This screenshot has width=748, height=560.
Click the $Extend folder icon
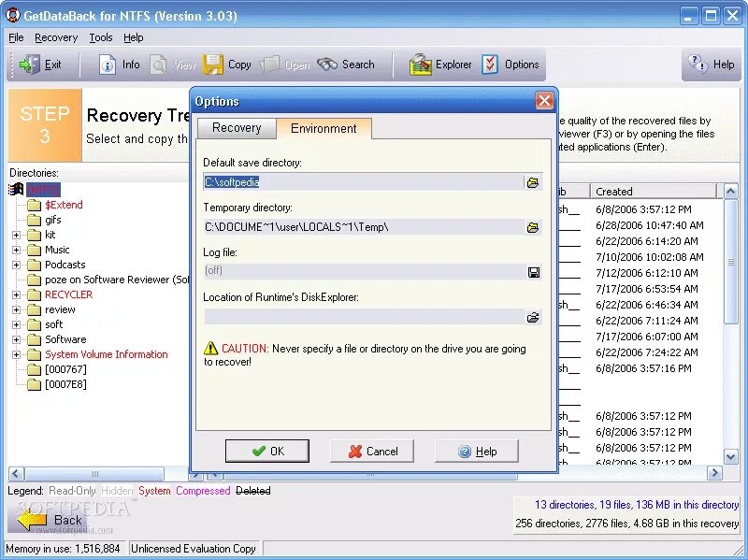pyautogui.click(x=34, y=205)
